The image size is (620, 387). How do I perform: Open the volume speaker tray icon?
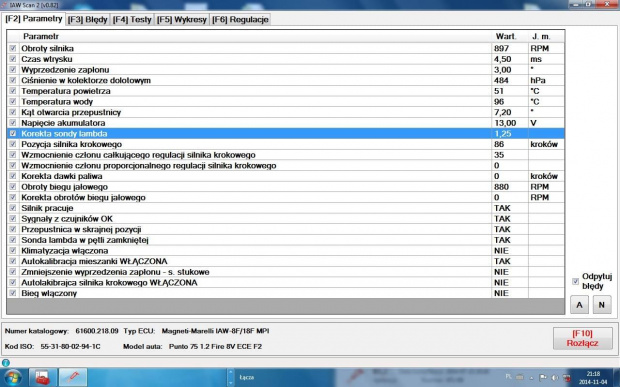(x=555, y=378)
